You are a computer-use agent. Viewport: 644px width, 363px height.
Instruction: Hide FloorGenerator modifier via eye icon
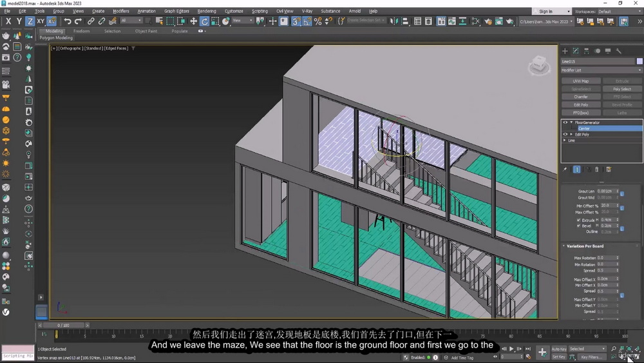pos(565,123)
